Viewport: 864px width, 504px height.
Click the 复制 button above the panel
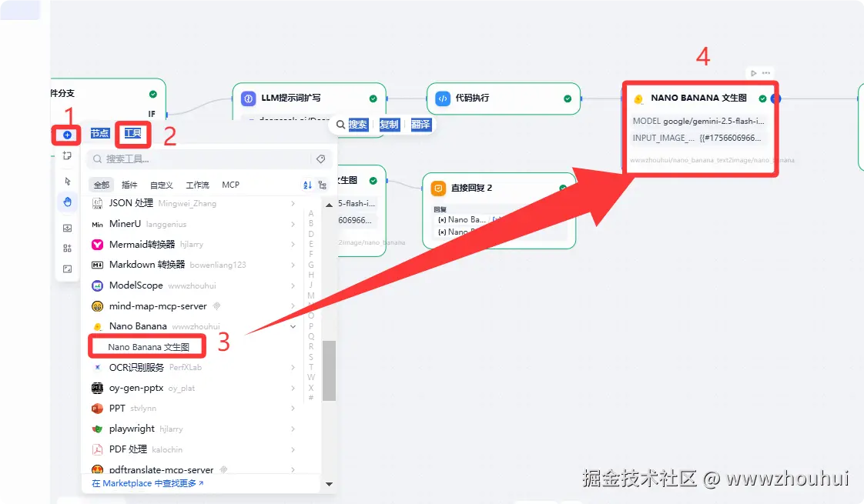[389, 125]
